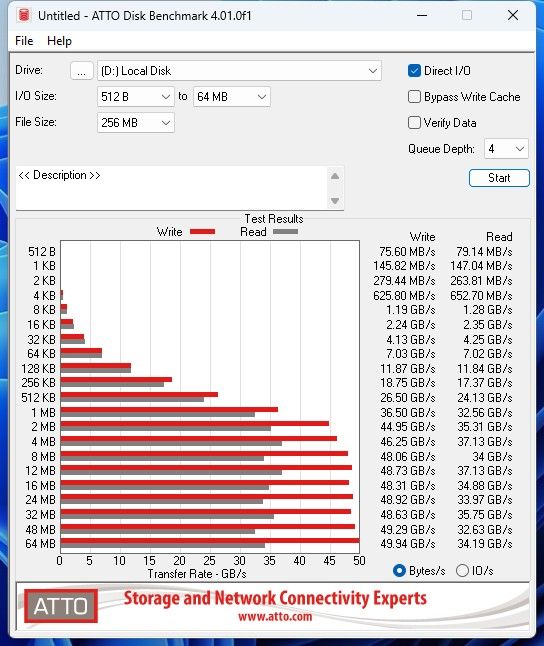Click the ATTO logo in the banner
The height and width of the screenshot is (646, 544).
tap(61, 606)
